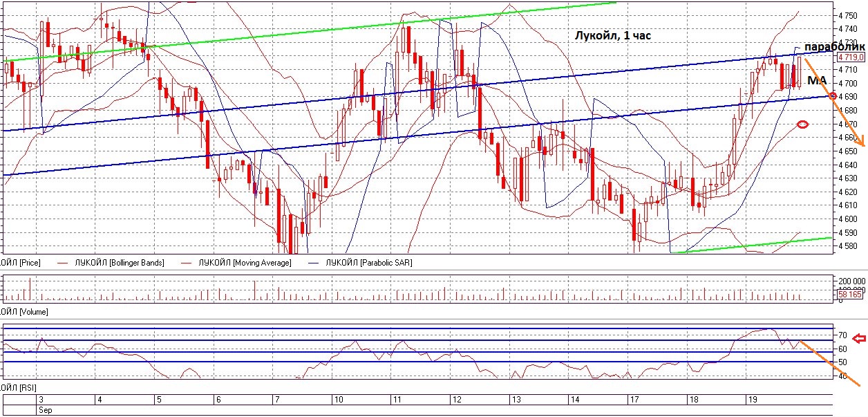Select date 3 on the time axis
This screenshot has width=868, height=417.
tap(41, 400)
